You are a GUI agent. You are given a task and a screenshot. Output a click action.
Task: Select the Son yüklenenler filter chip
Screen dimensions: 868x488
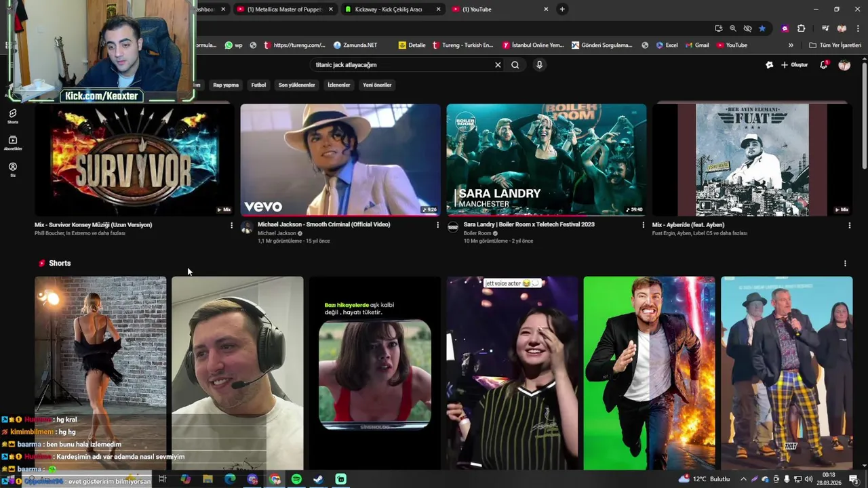pyautogui.click(x=296, y=85)
